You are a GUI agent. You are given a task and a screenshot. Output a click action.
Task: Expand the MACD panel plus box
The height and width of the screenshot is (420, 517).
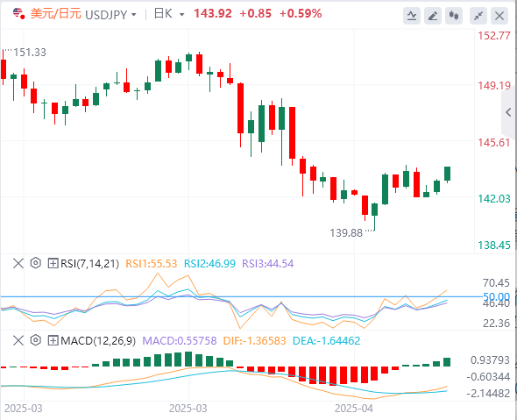point(53,340)
